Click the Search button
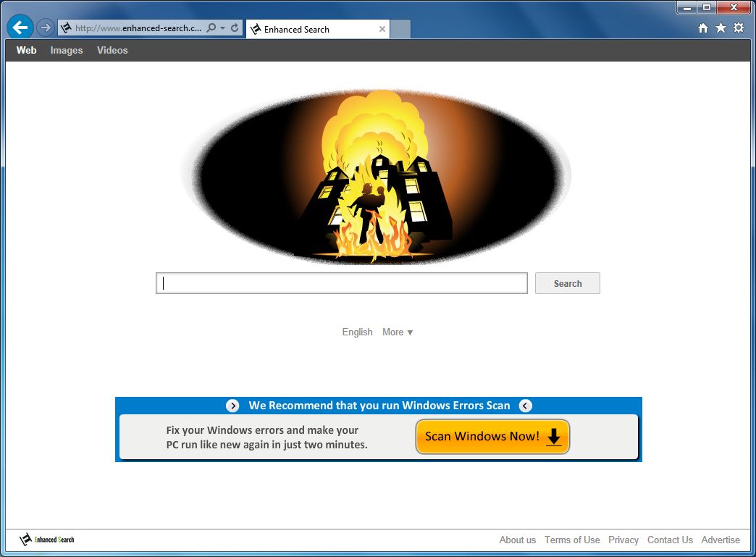 pos(568,283)
